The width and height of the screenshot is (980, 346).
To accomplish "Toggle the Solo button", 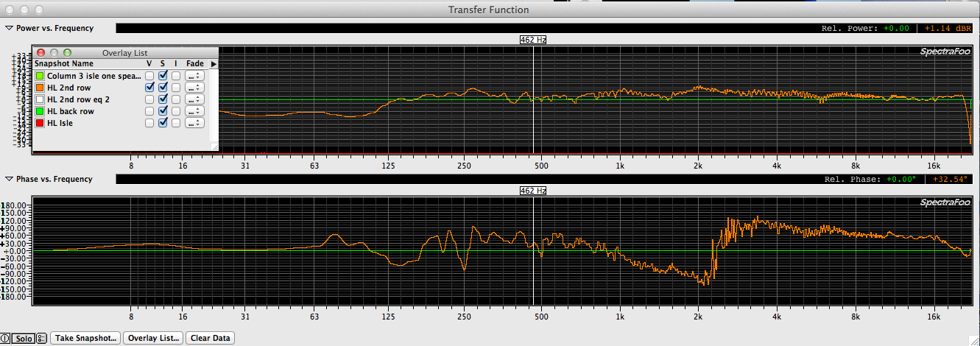I will [x=24, y=339].
